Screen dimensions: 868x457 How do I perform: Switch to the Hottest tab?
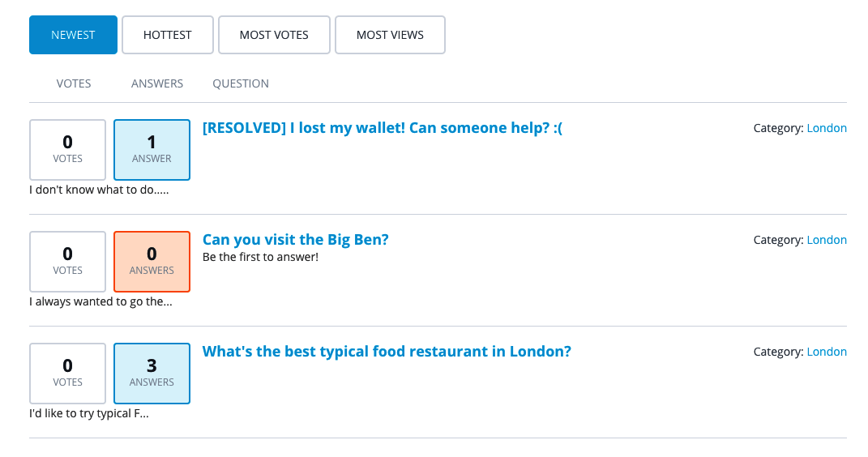pyautogui.click(x=168, y=35)
